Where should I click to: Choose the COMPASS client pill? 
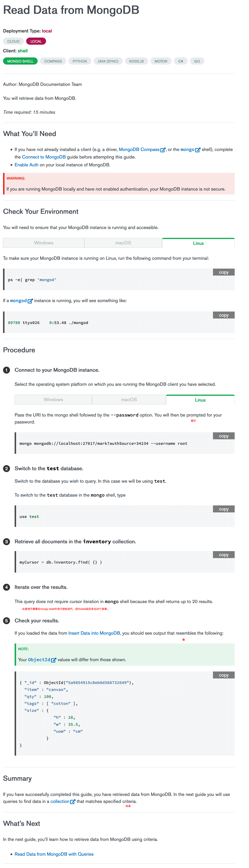pyautogui.click(x=53, y=61)
